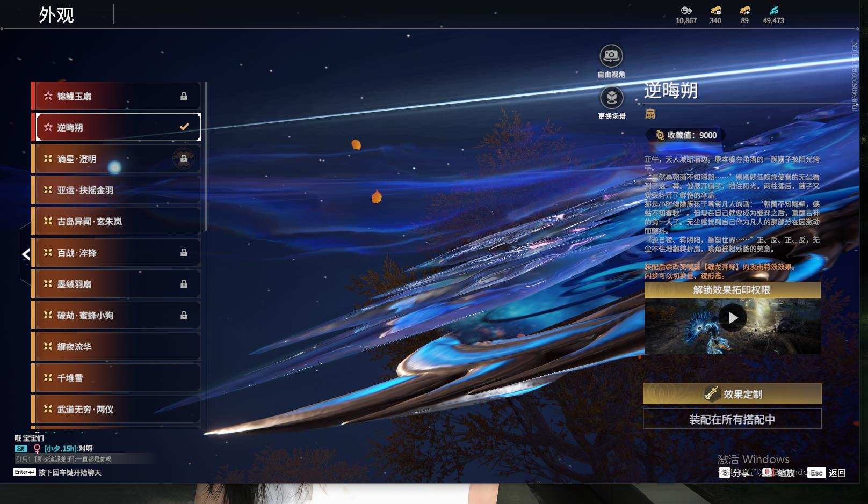
Task: Click the silver coin currency icon above 10,867
Action: (686, 10)
